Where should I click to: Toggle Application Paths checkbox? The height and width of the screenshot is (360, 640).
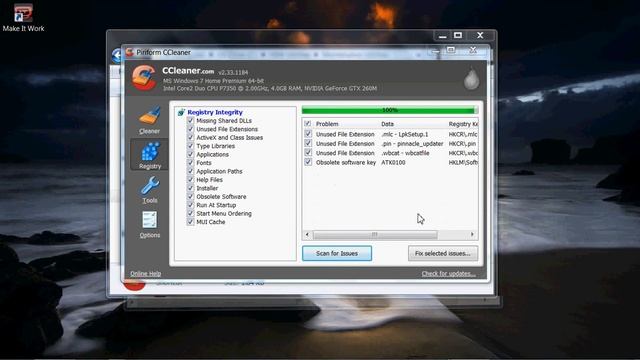(x=190, y=171)
